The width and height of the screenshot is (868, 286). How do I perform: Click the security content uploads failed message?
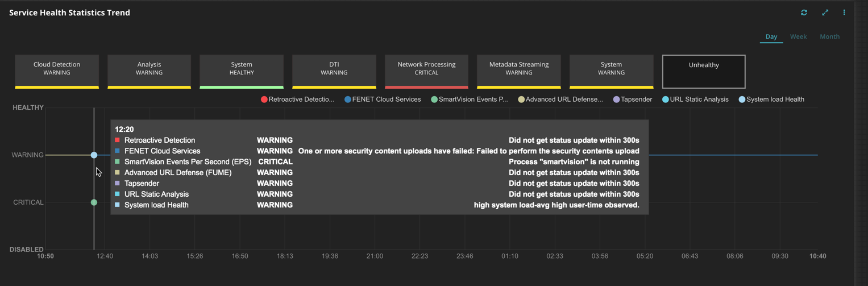coord(469,151)
